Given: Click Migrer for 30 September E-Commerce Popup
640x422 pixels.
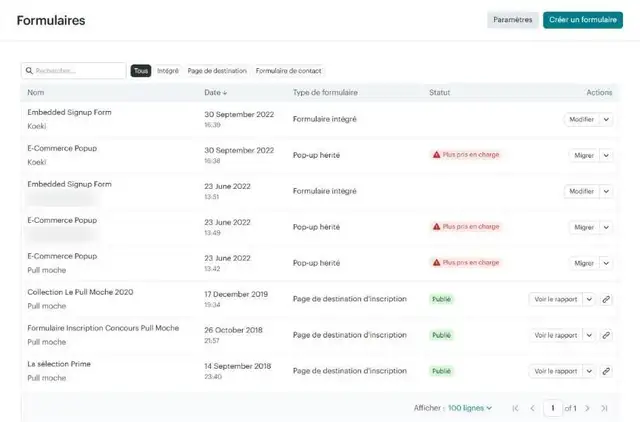Looking at the screenshot, I should point(584,155).
